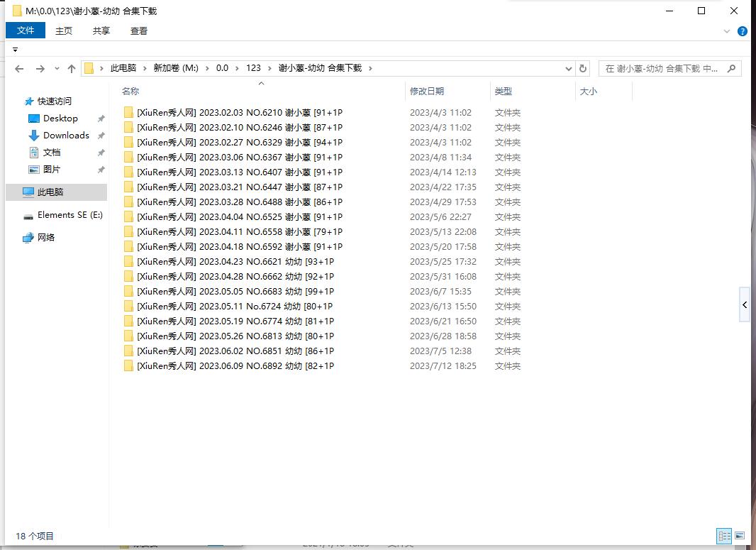Select the folder name containing No.6724
Screen dimensions: 756x550
tap(235, 307)
